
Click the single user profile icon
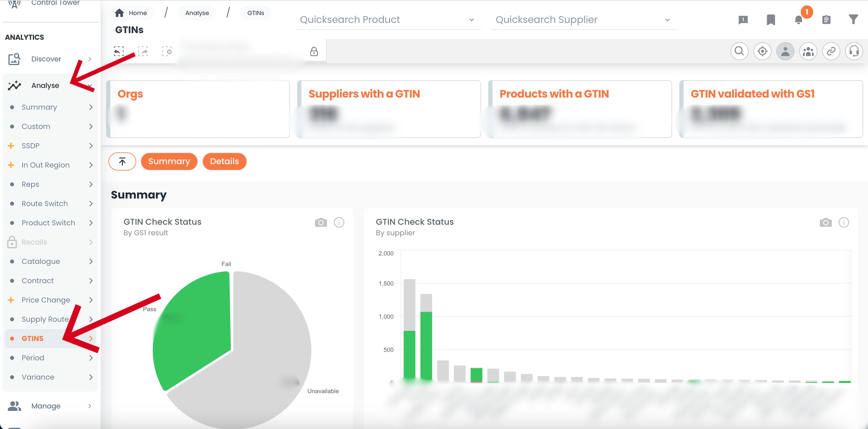(785, 51)
